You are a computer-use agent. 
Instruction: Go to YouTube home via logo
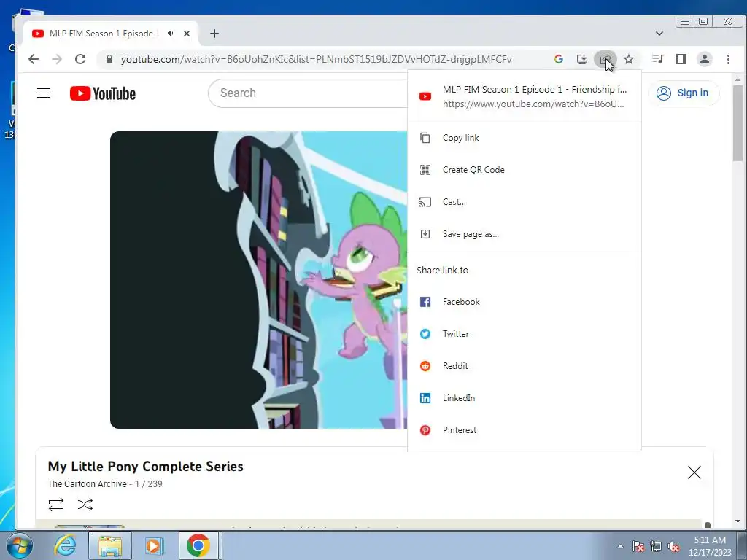tap(102, 93)
